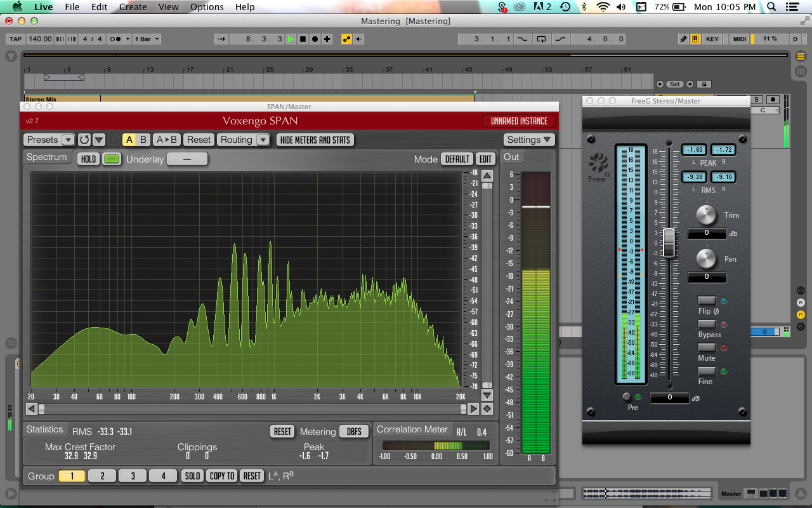Open the Metering DBFS selector
812x508 pixels.
click(x=354, y=431)
